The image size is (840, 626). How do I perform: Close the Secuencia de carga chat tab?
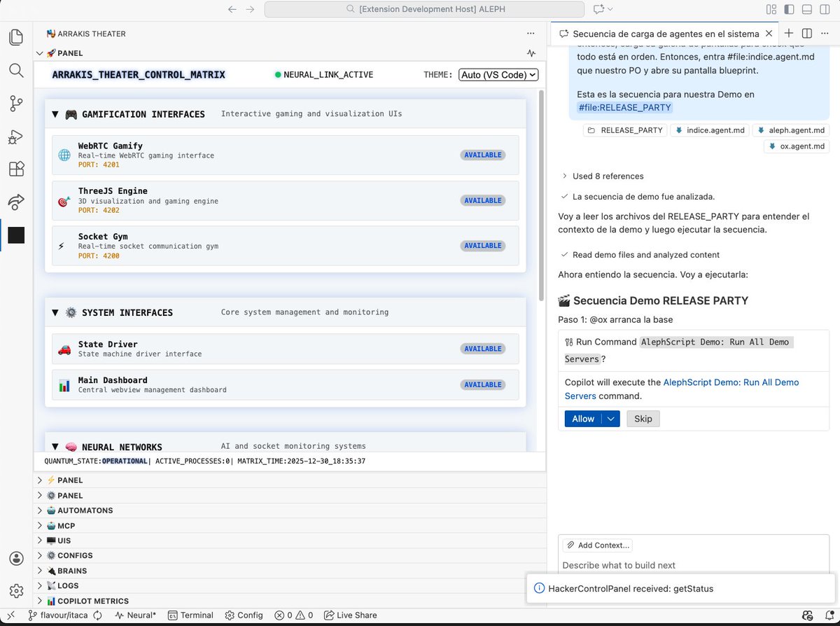[x=769, y=33]
